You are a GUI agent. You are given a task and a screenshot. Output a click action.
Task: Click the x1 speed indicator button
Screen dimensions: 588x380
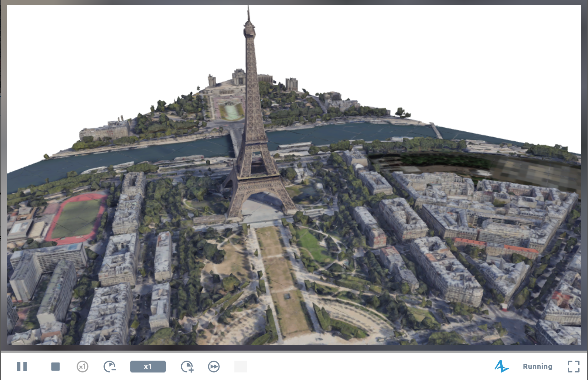coord(148,367)
